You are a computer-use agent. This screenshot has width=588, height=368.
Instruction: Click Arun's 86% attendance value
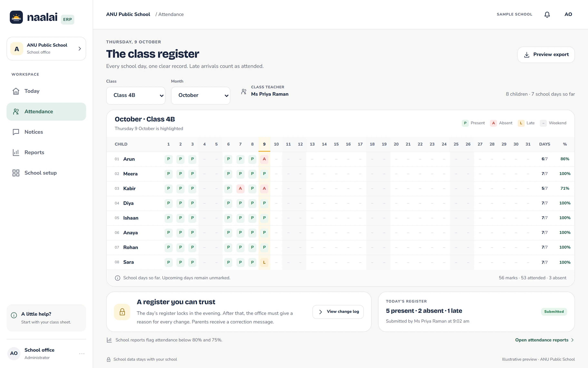(x=565, y=159)
